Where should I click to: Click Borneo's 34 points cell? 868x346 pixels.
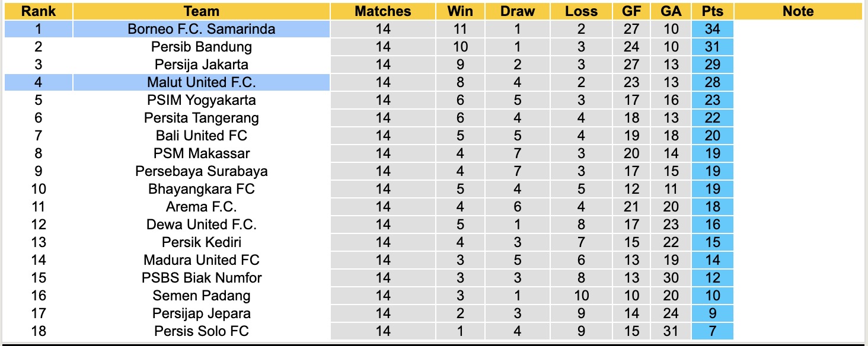pyautogui.click(x=713, y=29)
